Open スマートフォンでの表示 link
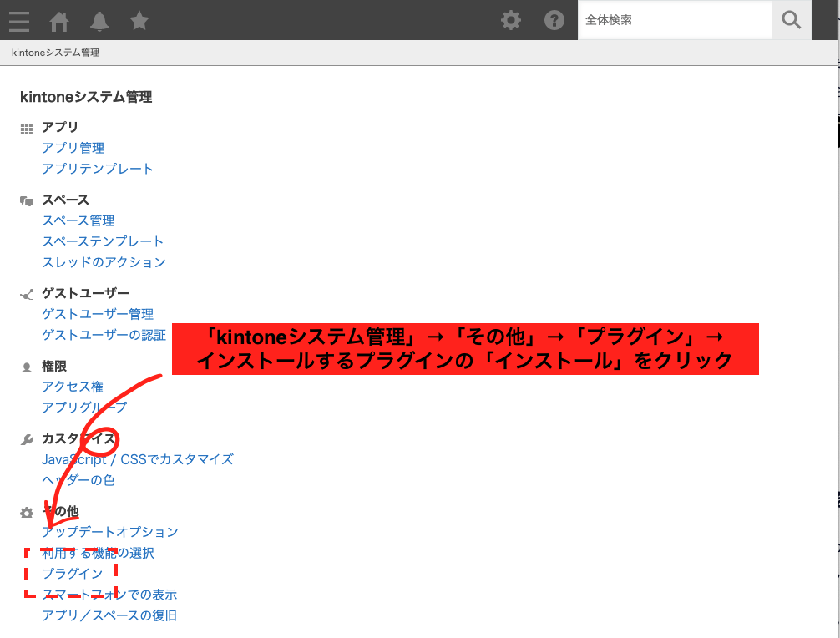840x638 pixels. coord(109,595)
